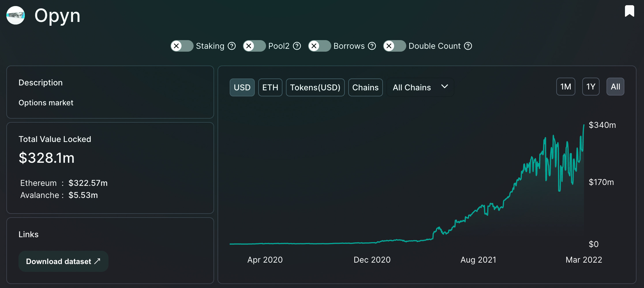The width and height of the screenshot is (644, 288).
Task: Click the Total Value Locked heading
Action: coord(55,139)
